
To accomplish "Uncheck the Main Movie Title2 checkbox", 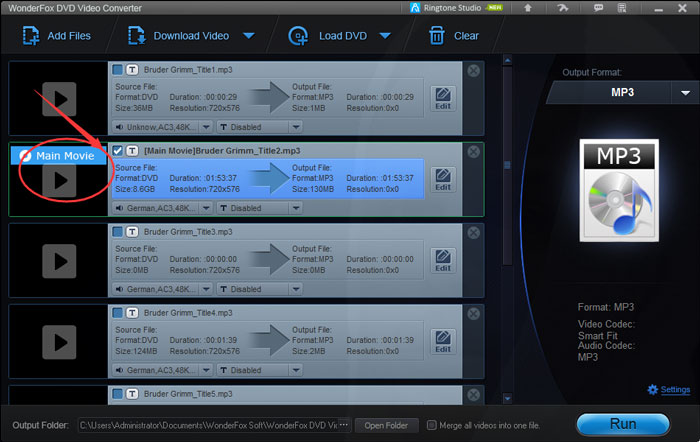I will (x=117, y=150).
